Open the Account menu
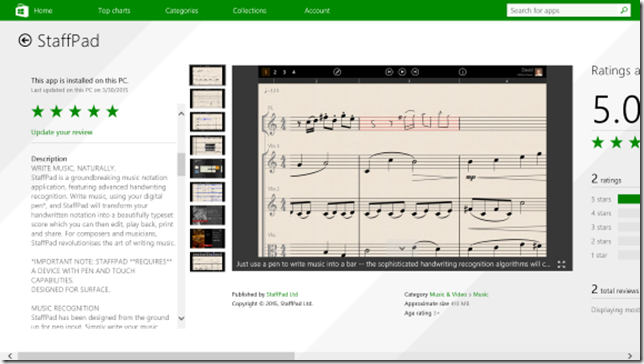Viewport: 644px width, 364px height. coord(317,11)
